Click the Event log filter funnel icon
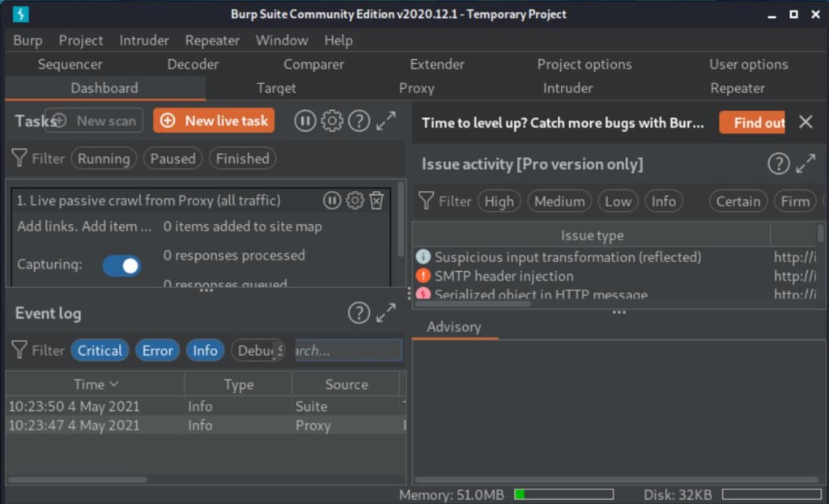Screen dimensions: 829x504 click(19, 349)
